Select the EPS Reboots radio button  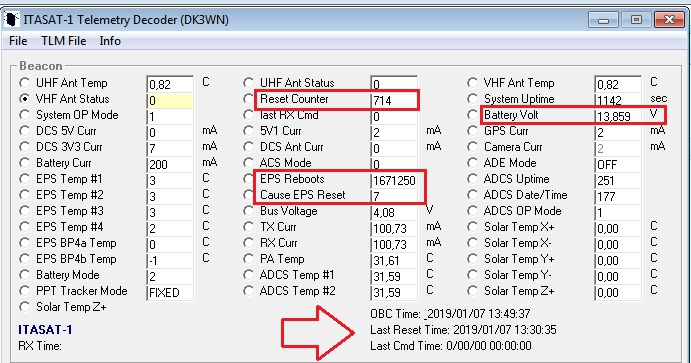(249, 179)
